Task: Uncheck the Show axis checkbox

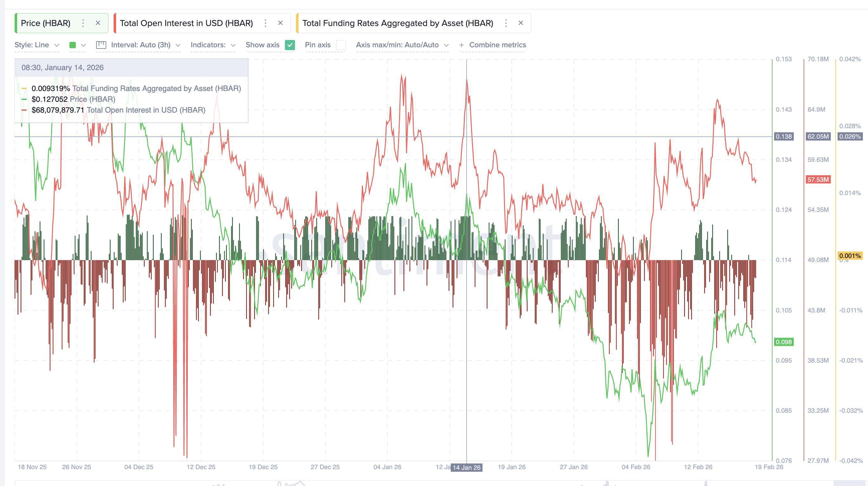Action: pos(289,45)
